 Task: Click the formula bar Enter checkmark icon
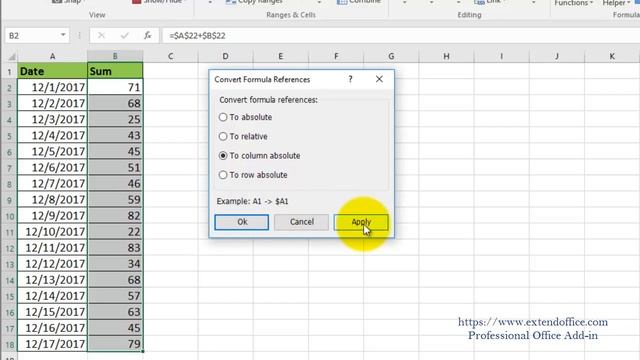coord(124,36)
